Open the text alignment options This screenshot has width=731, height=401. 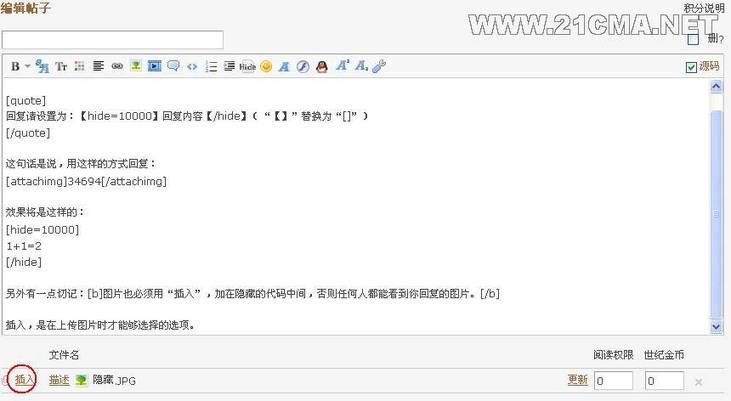click(x=98, y=66)
